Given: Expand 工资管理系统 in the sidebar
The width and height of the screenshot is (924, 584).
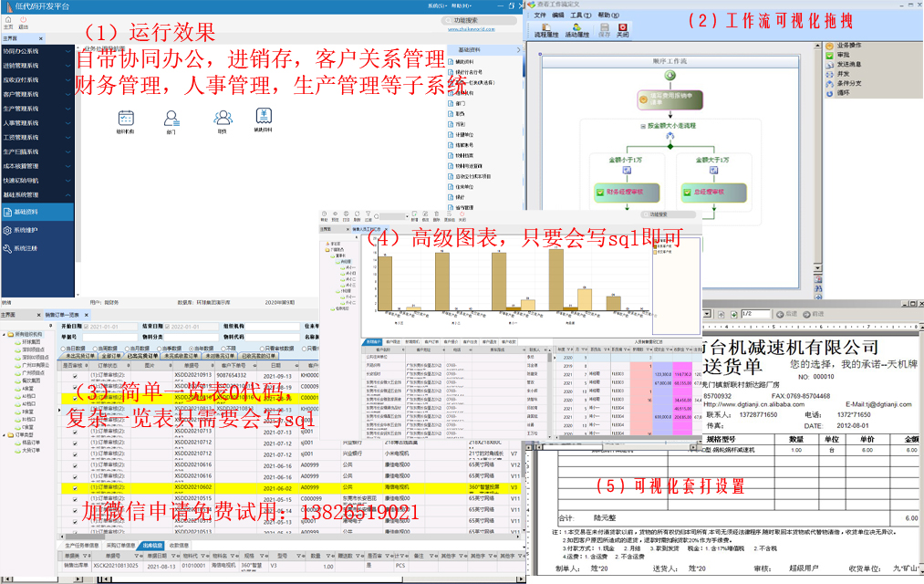Looking at the screenshot, I should coord(36,137).
